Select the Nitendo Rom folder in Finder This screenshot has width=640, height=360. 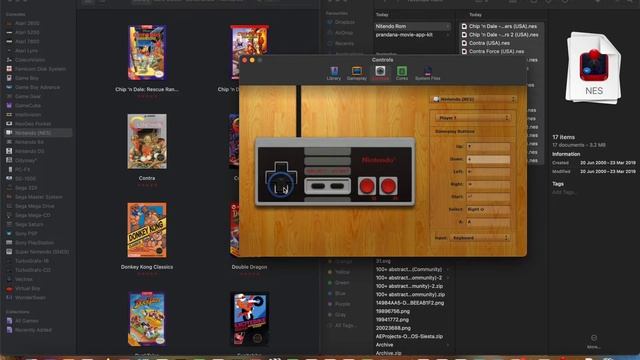412,26
